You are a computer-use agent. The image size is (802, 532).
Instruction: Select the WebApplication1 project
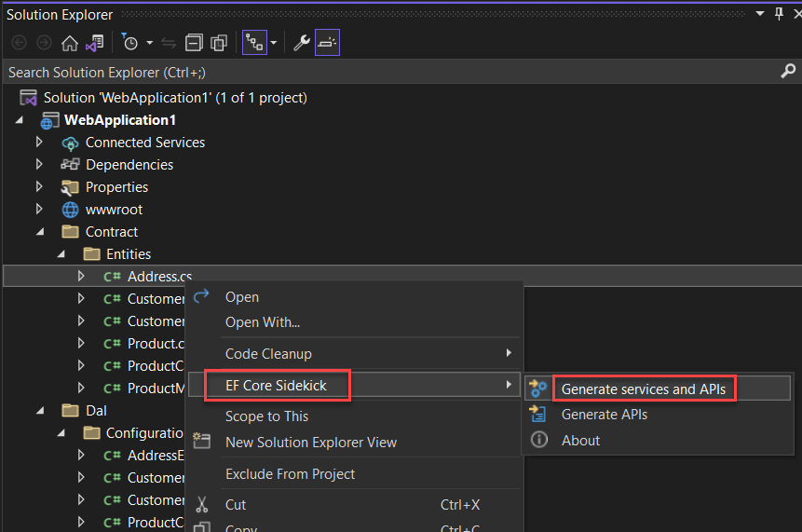pyautogui.click(x=119, y=120)
